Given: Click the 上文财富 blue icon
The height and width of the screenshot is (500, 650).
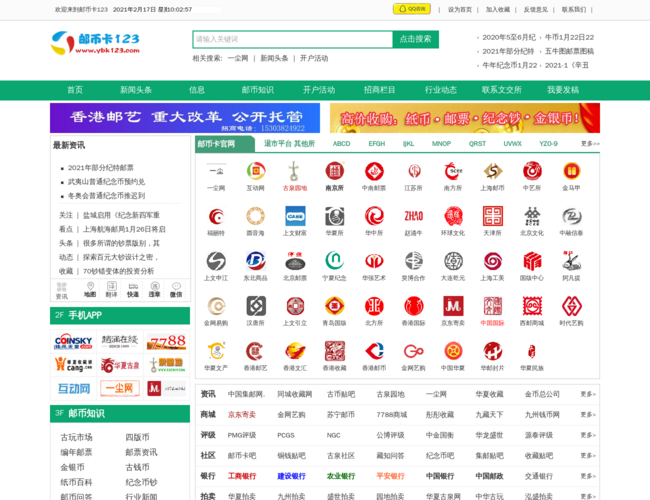Looking at the screenshot, I should (295, 216).
